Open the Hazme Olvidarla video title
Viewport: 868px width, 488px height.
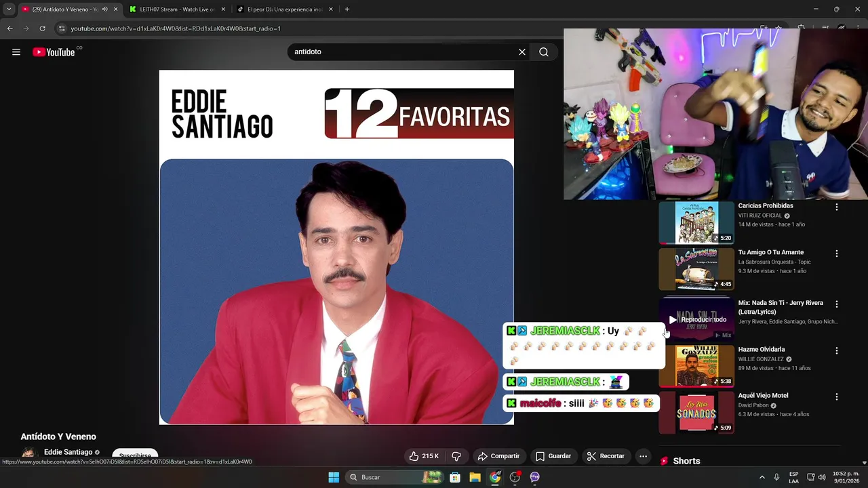[762, 349]
